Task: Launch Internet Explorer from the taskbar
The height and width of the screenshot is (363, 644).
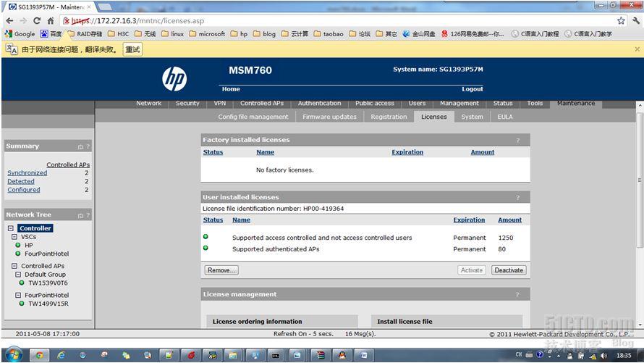Action: [62, 355]
